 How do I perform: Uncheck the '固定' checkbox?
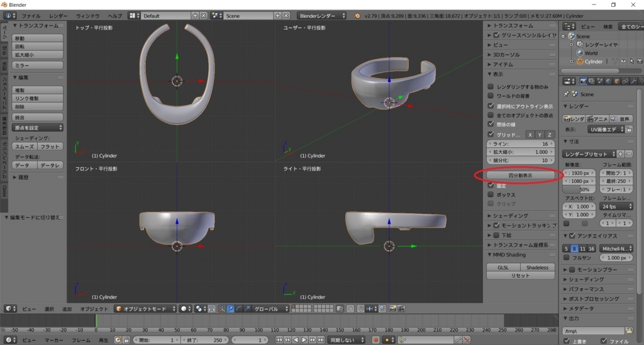tap(491, 185)
